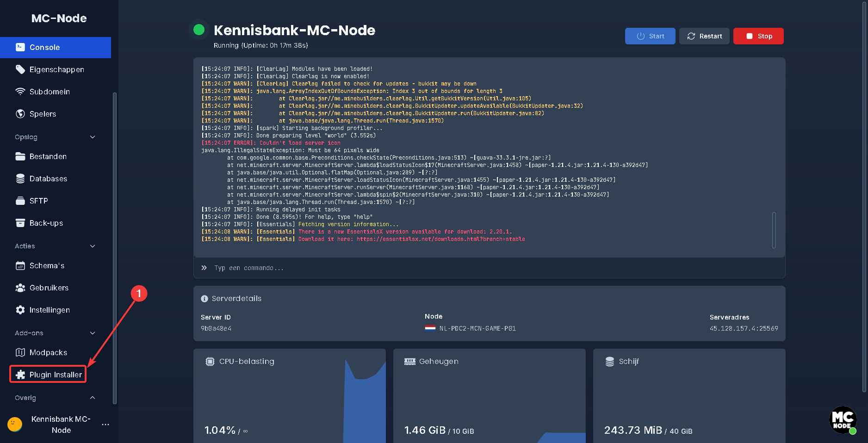Image resolution: width=868 pixels, height=443 pixels.
Task: Collapse the Acties section
Action: click(93, 246)
